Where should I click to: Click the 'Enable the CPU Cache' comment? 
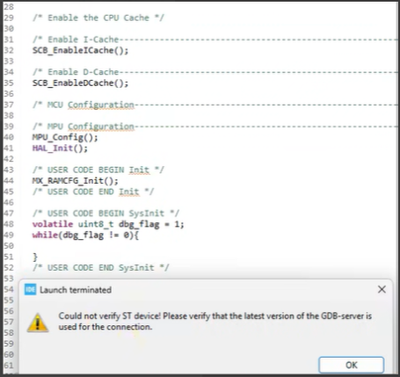(x=98, y=18)
